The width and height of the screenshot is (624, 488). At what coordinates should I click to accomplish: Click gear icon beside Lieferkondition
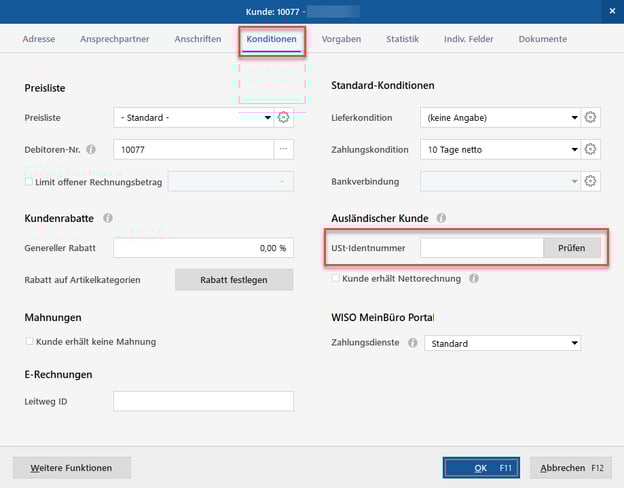coord(591,118)
